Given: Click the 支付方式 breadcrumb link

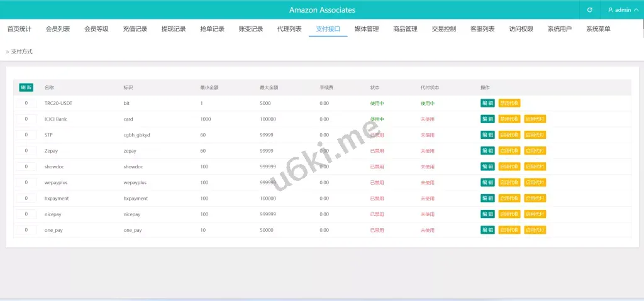Looking at the screenshot, I should coord(22,52).
